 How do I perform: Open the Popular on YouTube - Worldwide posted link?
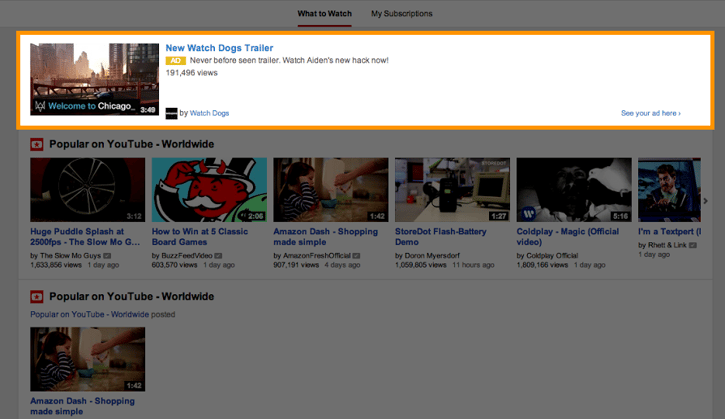[x=90, y=314]
